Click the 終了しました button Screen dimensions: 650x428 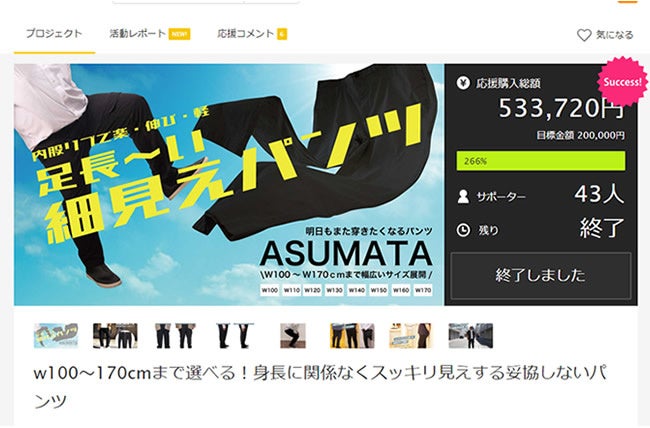click(541, 275)
